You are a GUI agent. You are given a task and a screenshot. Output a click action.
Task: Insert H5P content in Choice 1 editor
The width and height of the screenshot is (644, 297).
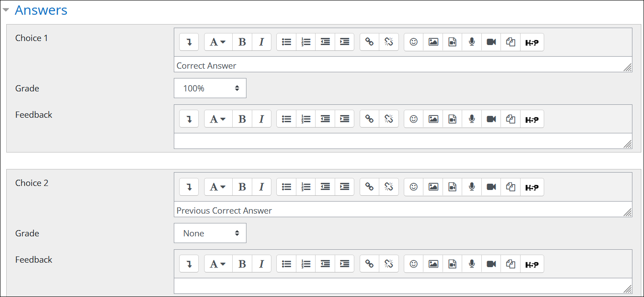pos(532,42)
